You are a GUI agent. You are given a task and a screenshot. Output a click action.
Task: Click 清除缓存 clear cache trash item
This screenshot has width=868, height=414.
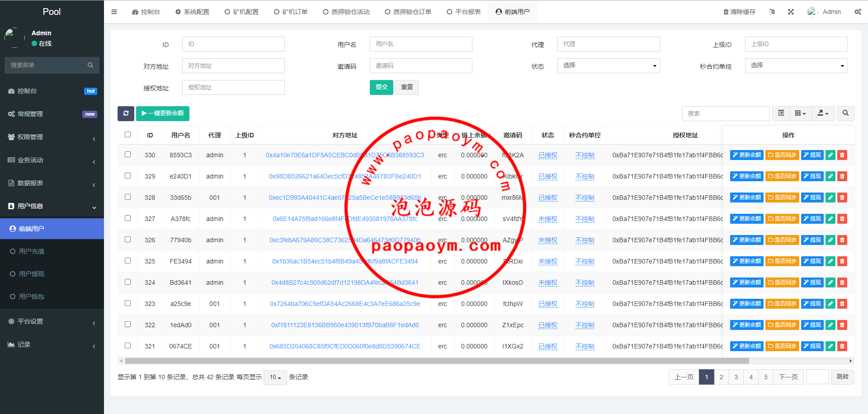click(x=739, y=12)
